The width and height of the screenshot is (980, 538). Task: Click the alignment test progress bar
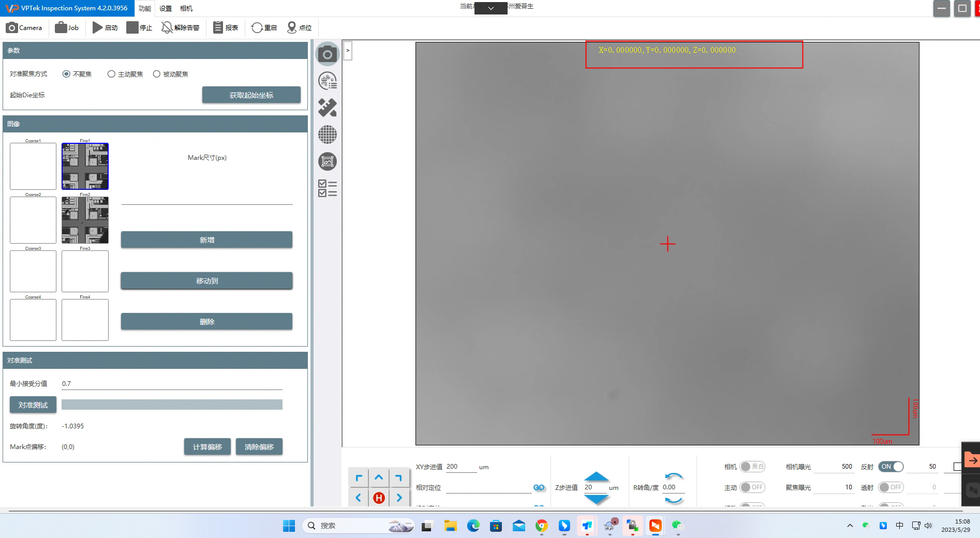(x=172, y=405)
